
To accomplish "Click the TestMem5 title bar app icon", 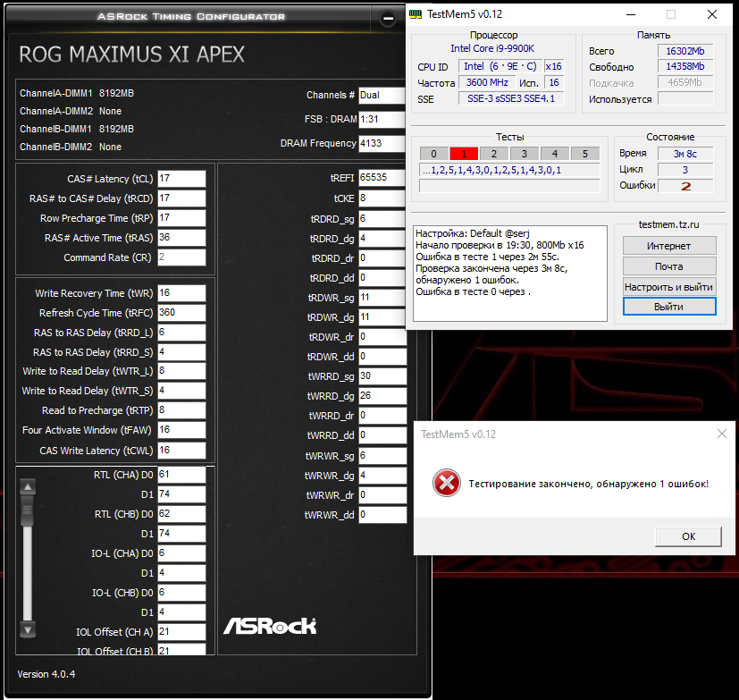I will pyautogui.click(x=416, y=14).
